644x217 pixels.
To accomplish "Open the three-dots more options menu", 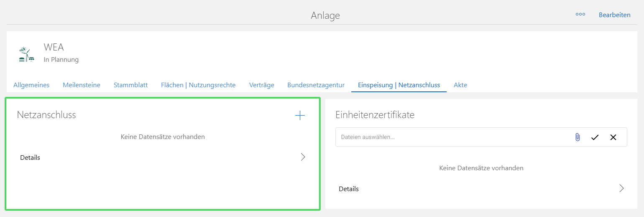I will [580, 14].
